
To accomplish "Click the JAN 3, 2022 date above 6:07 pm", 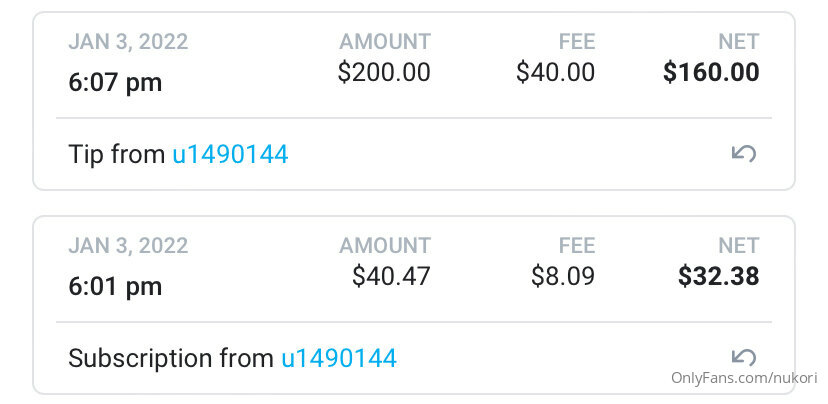I will [128, 42].
